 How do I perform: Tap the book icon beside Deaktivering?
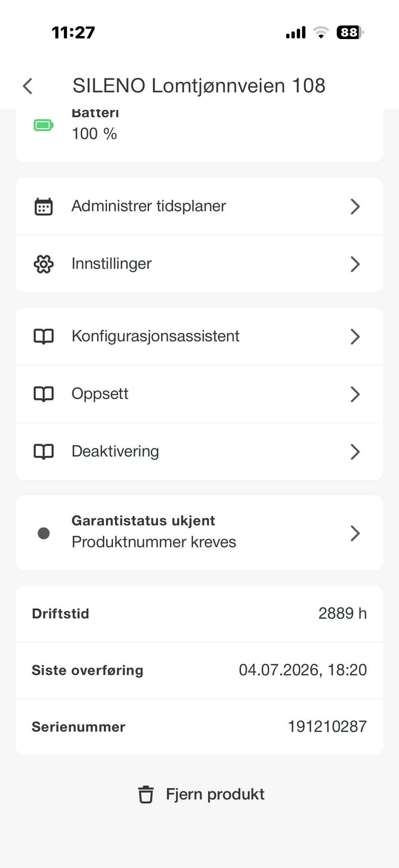(x=44, y=452)
